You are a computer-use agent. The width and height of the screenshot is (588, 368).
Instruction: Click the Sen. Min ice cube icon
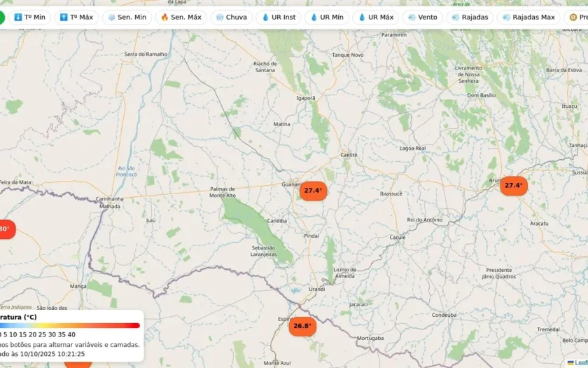pos(111,18)
